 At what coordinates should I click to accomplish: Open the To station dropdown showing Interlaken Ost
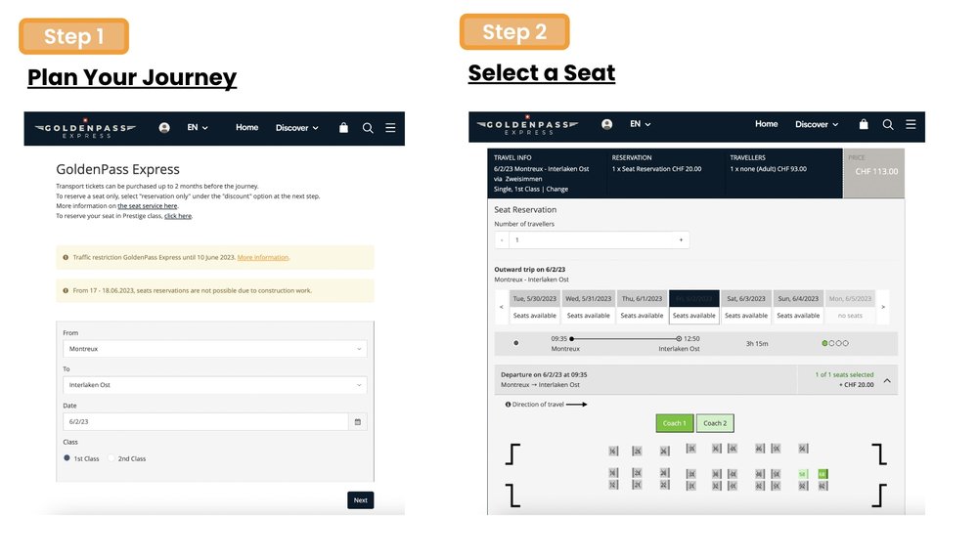[215, 385]
